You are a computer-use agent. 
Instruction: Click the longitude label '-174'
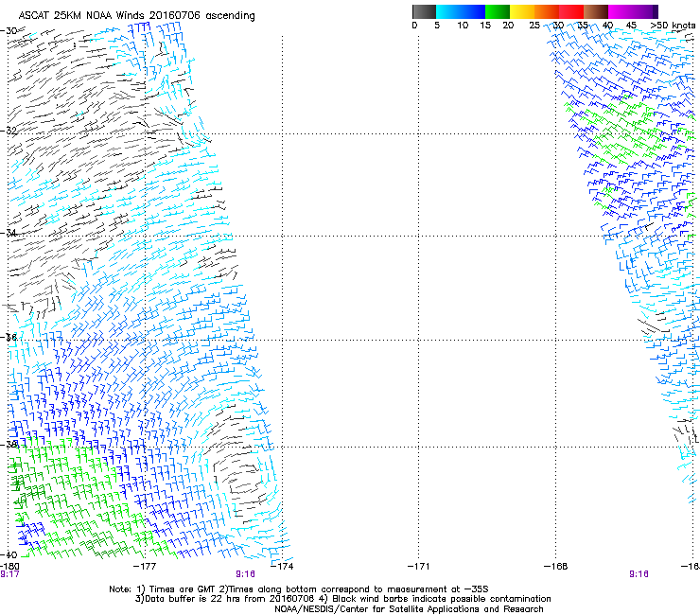283,567
